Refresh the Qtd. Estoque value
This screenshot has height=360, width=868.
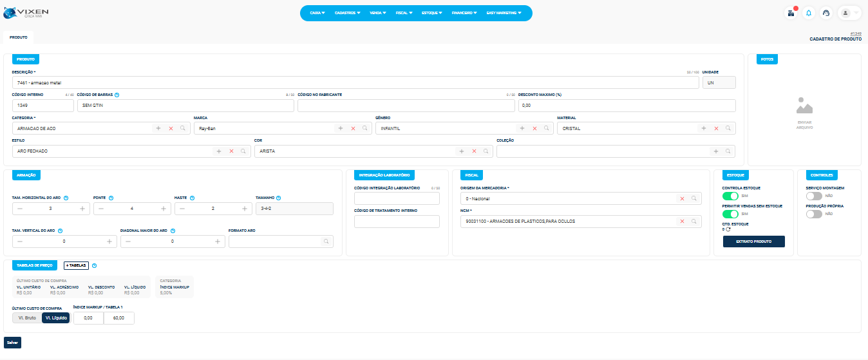click(728, 229)
